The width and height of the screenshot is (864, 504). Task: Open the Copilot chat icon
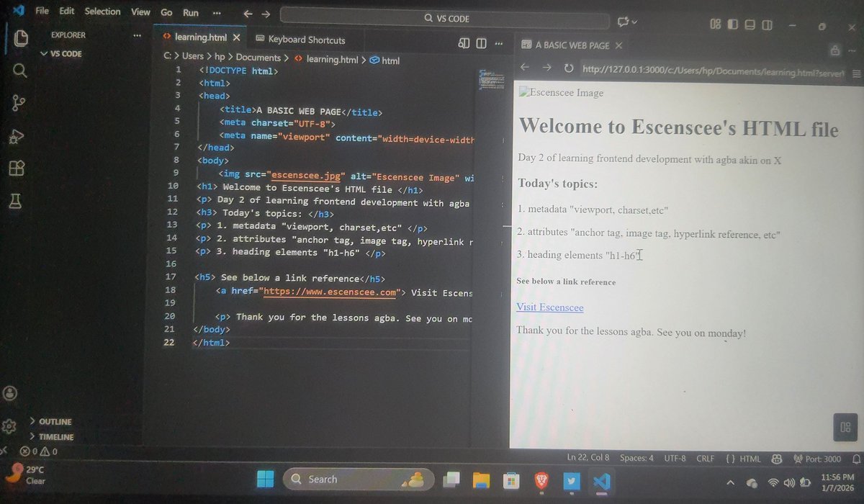(x=624, y=22)
